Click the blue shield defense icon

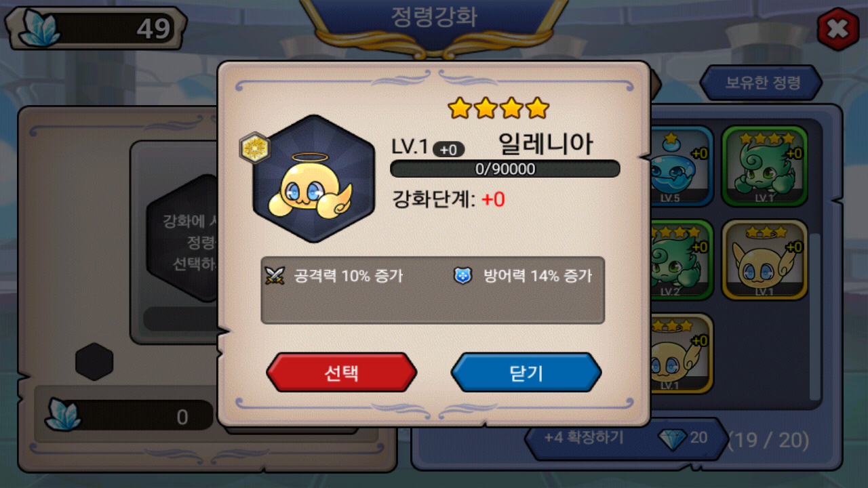click(463, 275)
